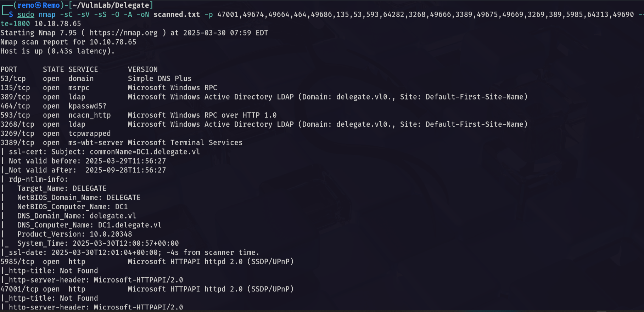Image resolution: width=644 pixels, height=312 pixels.
Task: Click the dollar sign prompt symbol
Action: click(11, 15)
